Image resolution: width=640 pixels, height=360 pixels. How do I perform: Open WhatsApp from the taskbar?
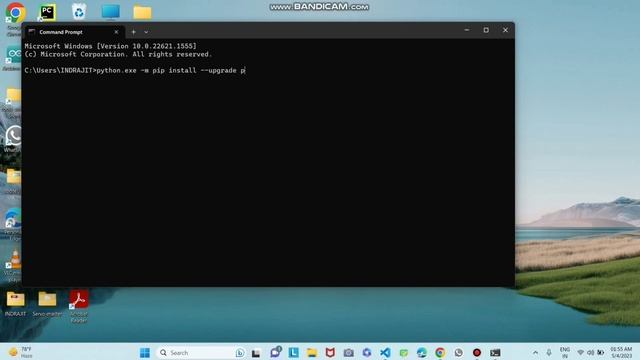(x=458, y=353)
